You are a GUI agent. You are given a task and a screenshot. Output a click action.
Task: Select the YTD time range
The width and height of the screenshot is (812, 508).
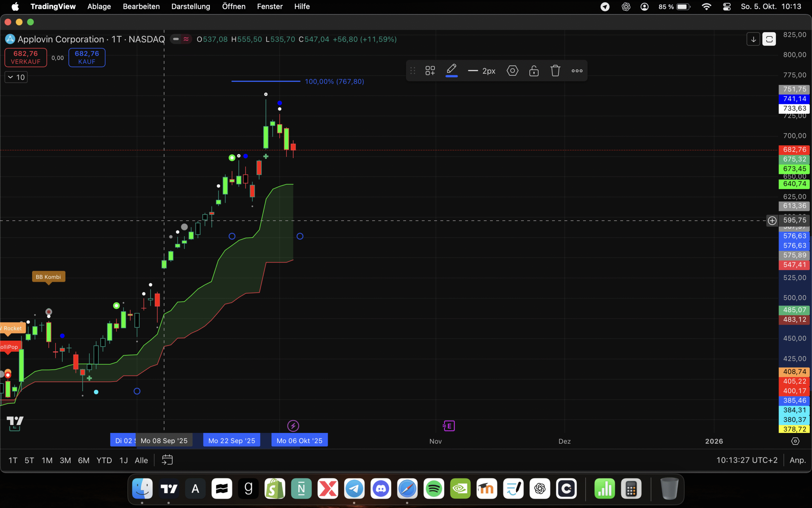pyautogui.click(x=104, y=460)
